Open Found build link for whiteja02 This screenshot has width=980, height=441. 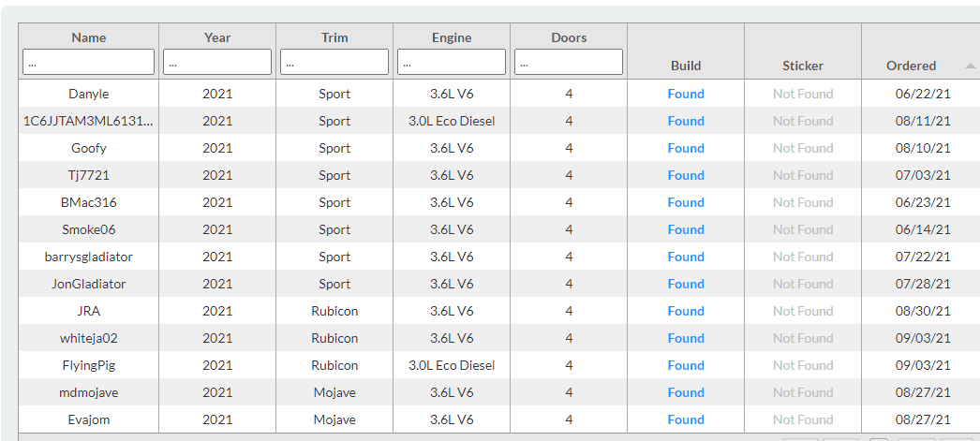click(x=686, y=339)
